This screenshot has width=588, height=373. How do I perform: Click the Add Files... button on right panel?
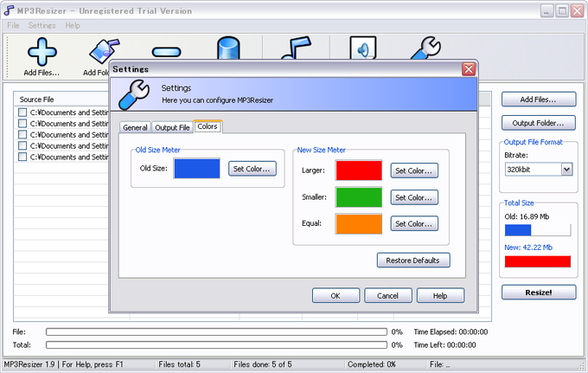coord(539,100)
